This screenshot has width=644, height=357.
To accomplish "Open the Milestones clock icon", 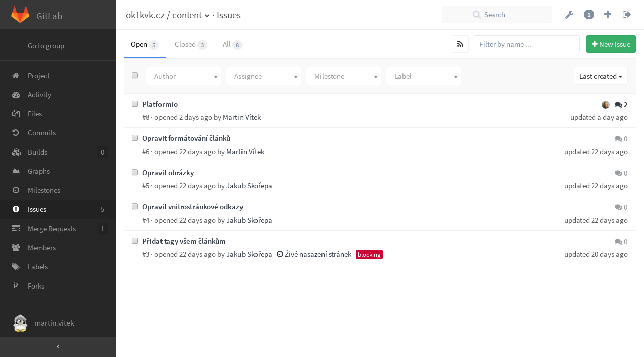I will pos(16,190).
